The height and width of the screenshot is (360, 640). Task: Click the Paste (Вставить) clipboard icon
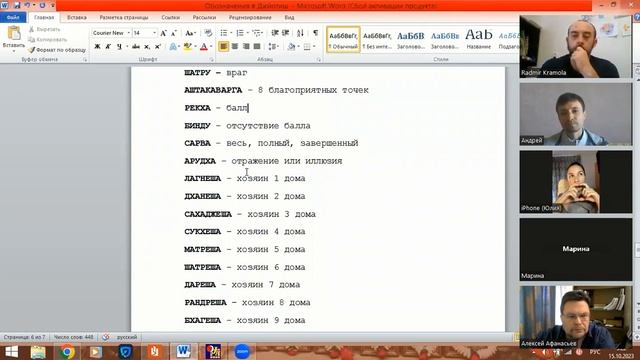(13, 33)
